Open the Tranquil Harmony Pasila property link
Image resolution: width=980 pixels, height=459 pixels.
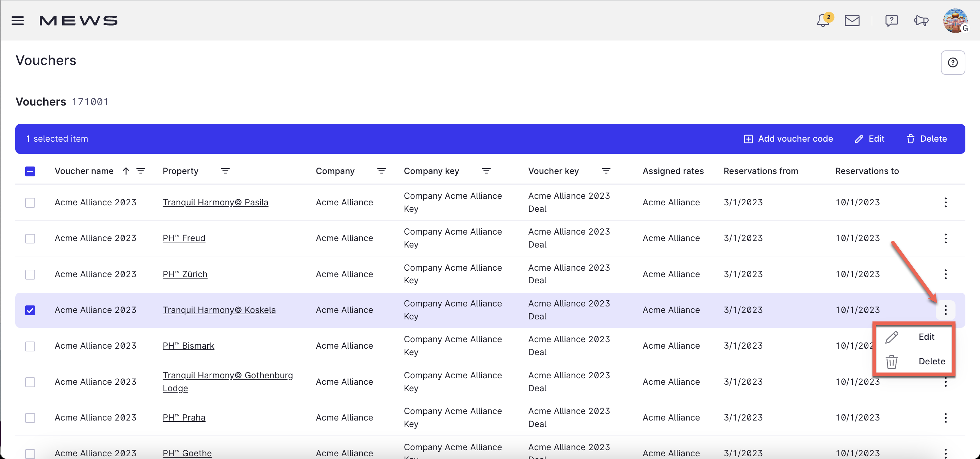[x=215, y=203]
